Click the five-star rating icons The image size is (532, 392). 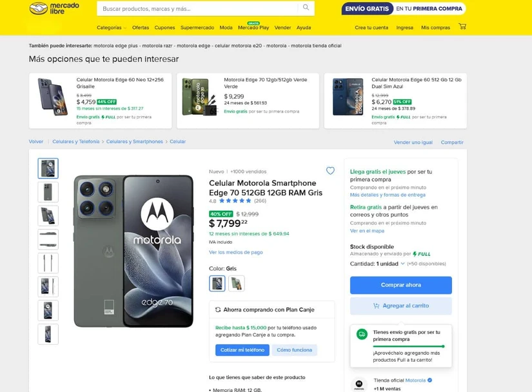click(235, 201)
